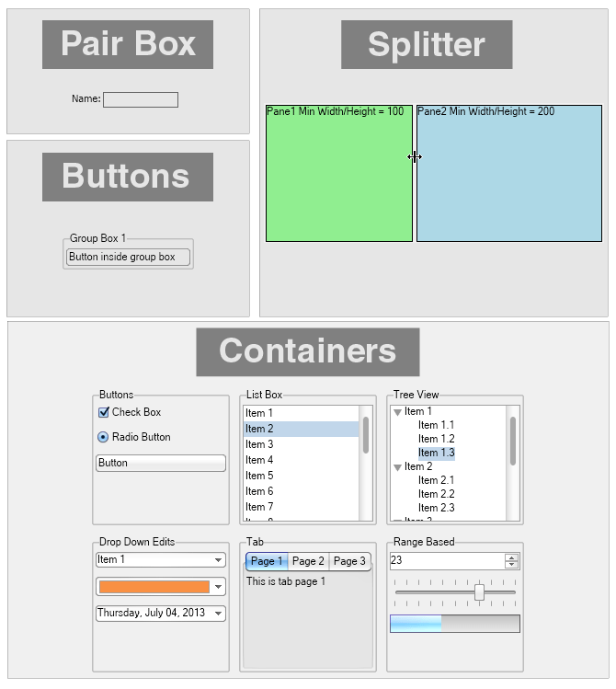This screenshot has height=689, width=616.
Task: Click the range slider thumb
Action: pyautogui.click(x=479, y=592)
